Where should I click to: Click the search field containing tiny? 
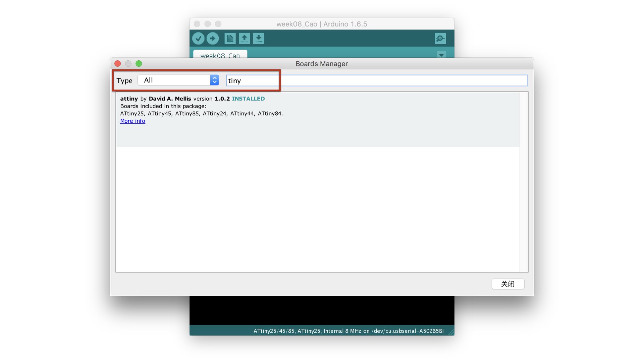377,80
